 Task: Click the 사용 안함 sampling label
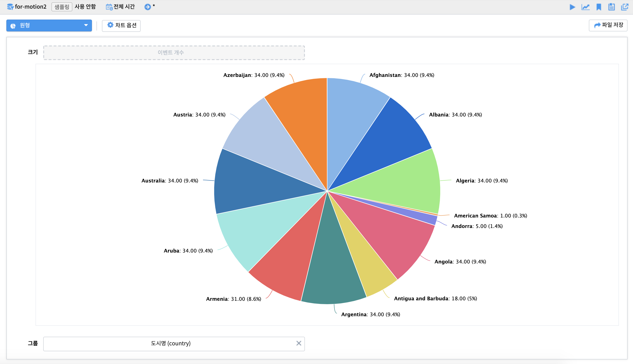(x=85, y=7)
